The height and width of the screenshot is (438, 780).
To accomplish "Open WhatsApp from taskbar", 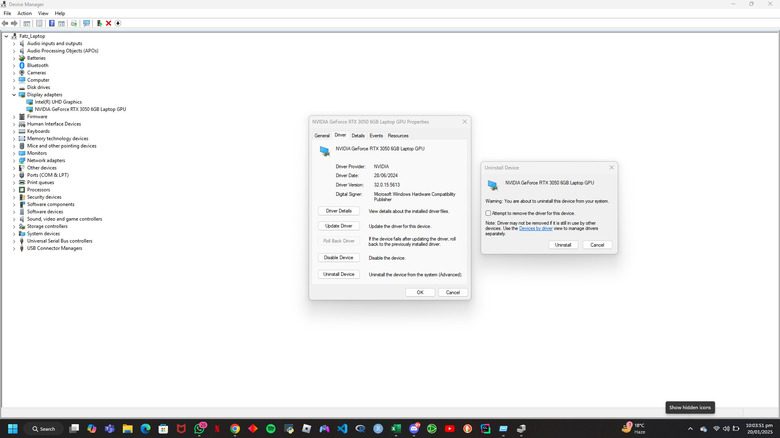I will pos(199,429).
